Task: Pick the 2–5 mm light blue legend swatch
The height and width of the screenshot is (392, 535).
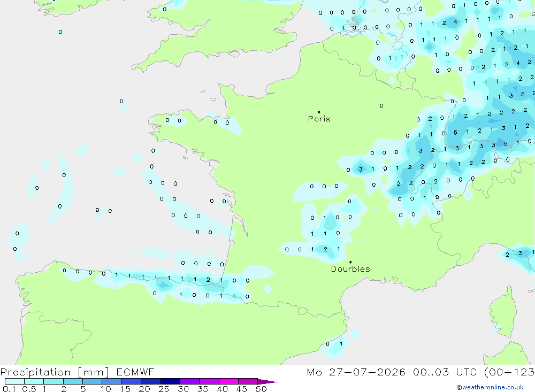Action: pyautogui.click(x=73, y=381)
